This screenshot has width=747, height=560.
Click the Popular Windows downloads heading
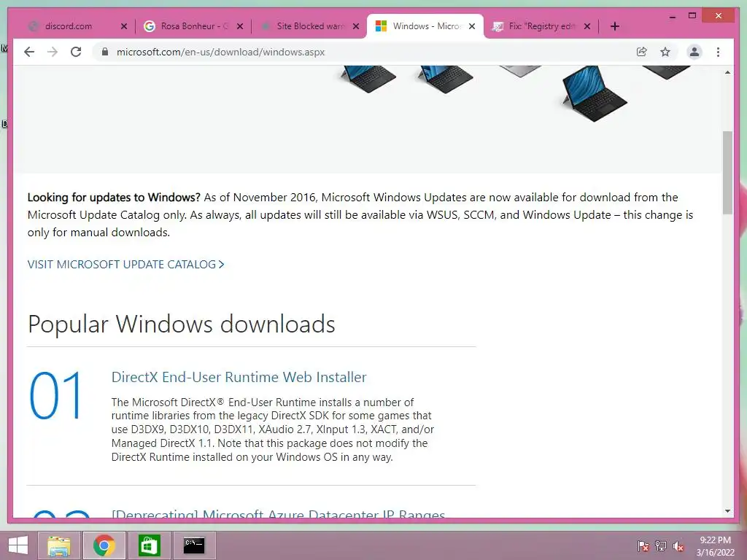pyautogui.click(x=182, y=324)
